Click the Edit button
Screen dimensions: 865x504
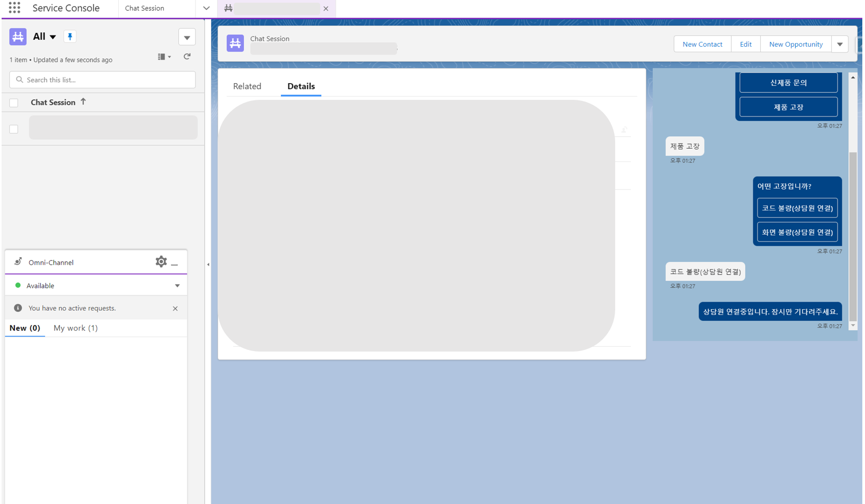(x=745, y=45)
